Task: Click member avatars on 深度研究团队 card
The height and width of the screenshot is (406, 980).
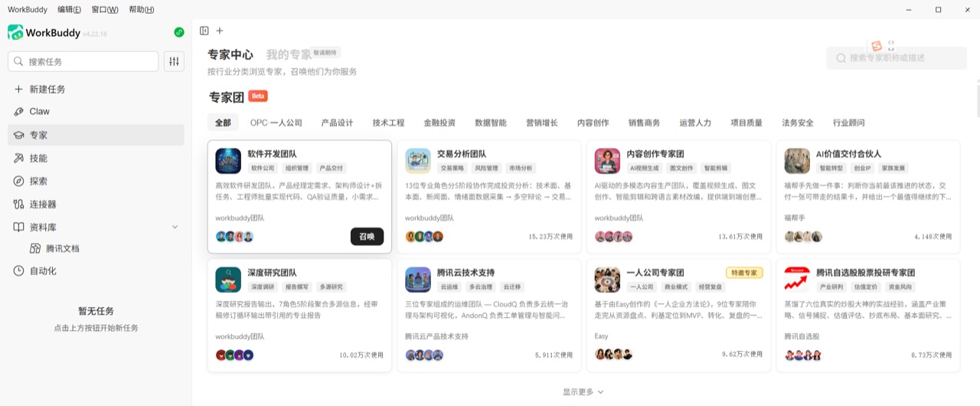Action: coord(234,355)
